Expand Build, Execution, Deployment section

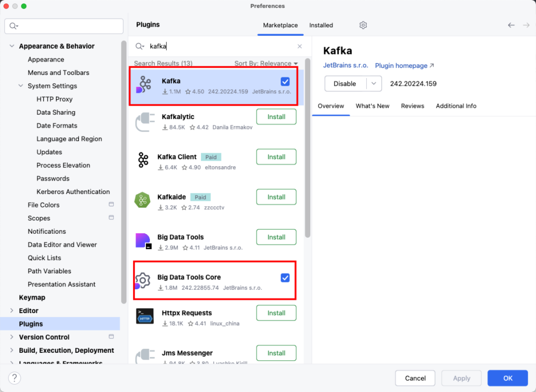(x=12, y=350)
